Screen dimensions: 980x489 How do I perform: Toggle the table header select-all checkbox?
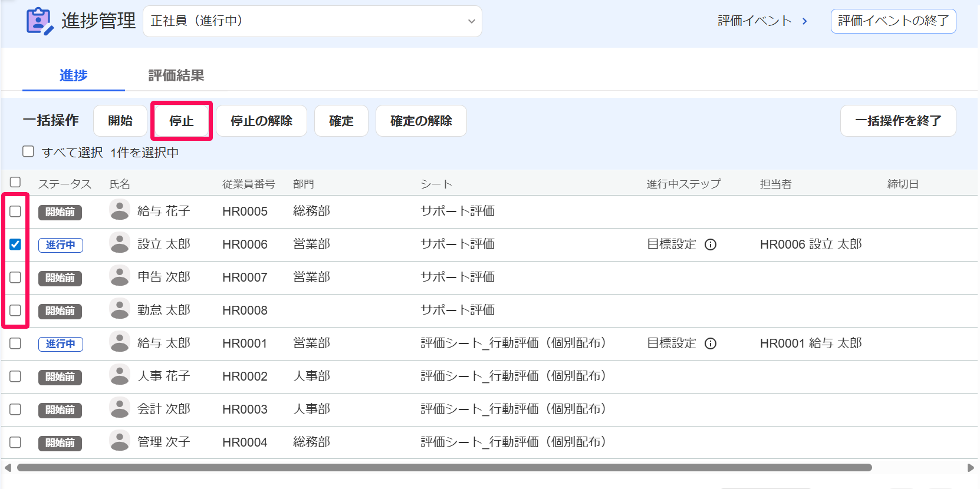point(15,182)
